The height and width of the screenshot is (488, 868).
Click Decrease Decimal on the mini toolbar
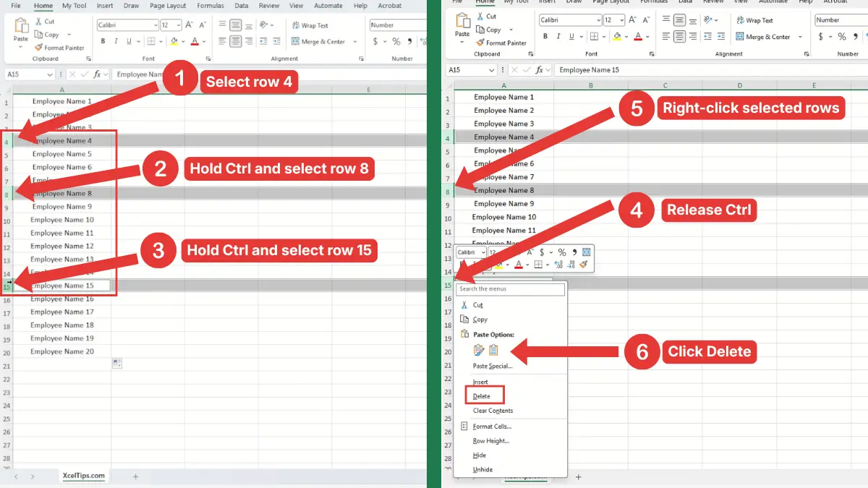pos(571,265)
